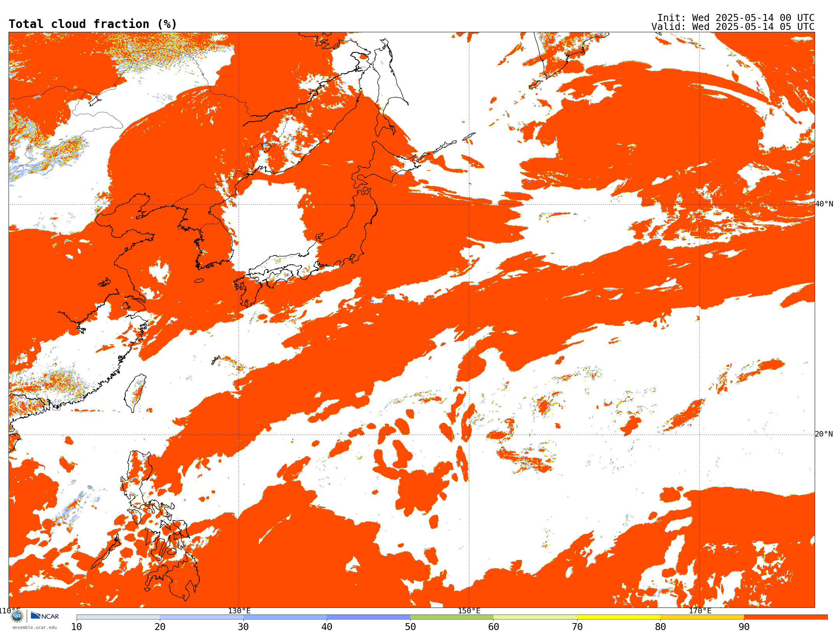Click the 80–90 gold colorbar segment
Image resolution: width=840 pixels, height=632 pixels.
(x=702, y=617)
